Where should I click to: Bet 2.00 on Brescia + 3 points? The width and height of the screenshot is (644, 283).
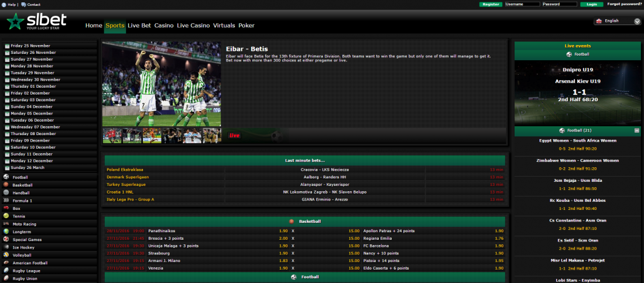[283, 239]
